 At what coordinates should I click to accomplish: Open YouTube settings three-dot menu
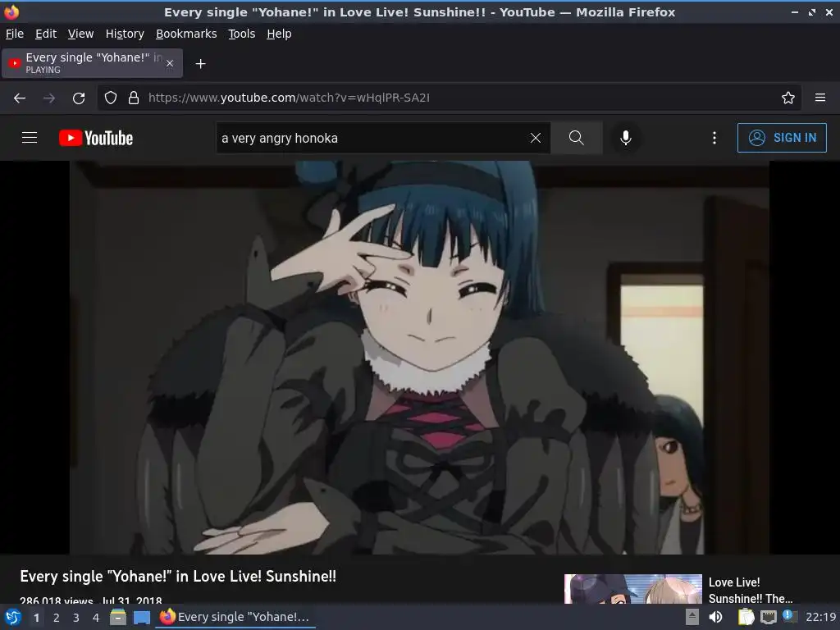click(x=714, y=138)
